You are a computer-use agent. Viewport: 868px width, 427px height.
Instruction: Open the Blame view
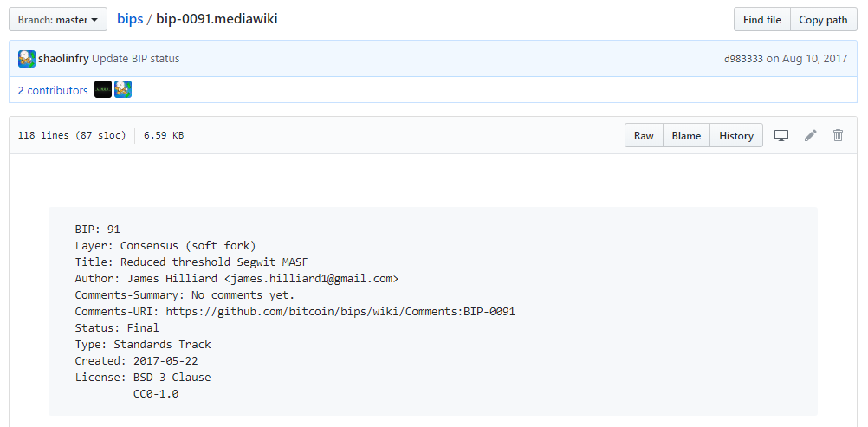(686, 135)
